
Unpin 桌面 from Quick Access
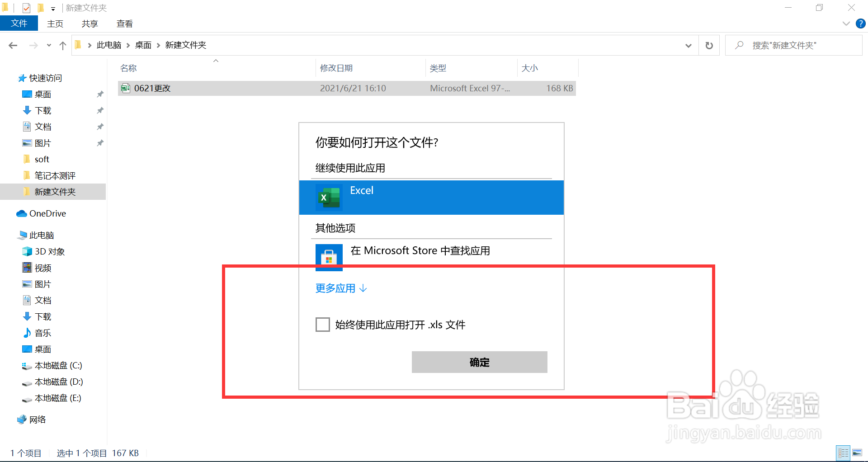(x=100, y=94)
